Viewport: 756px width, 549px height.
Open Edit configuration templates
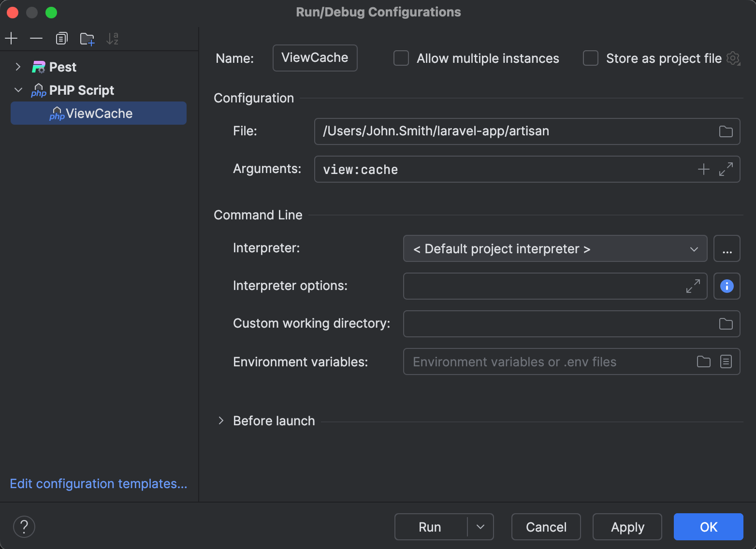coord(98,483)
